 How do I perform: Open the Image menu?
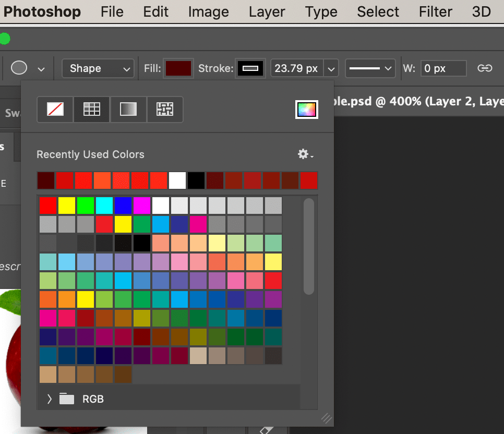click(x=208, y=11)
